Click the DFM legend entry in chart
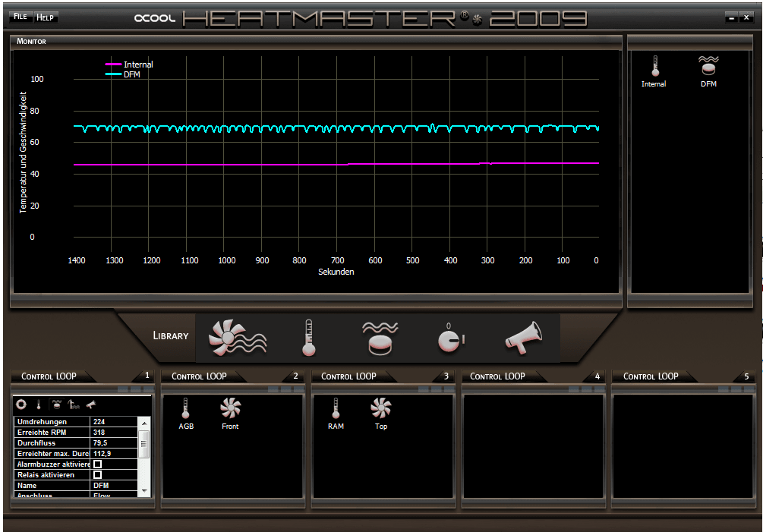This screenshot has width=763, height=532. pyautogui.click(x=123, y=74)
